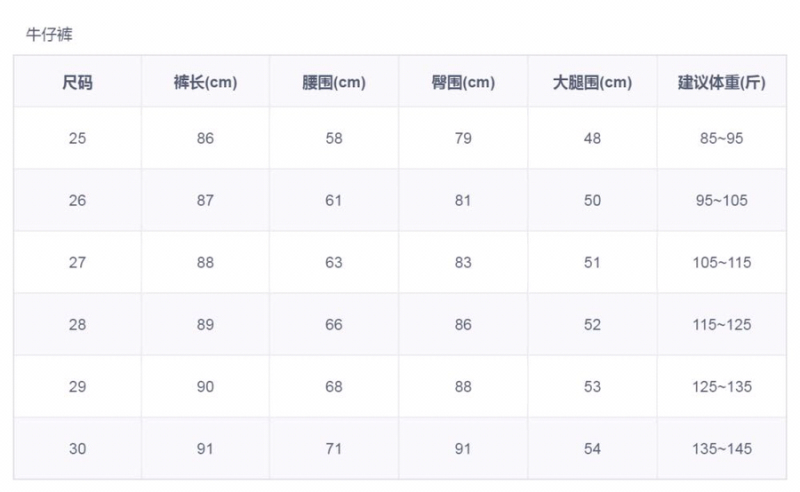Select the 尺码 column header
Image resolution: width=800 pixels, height=492 pixels.
(78, 82)
